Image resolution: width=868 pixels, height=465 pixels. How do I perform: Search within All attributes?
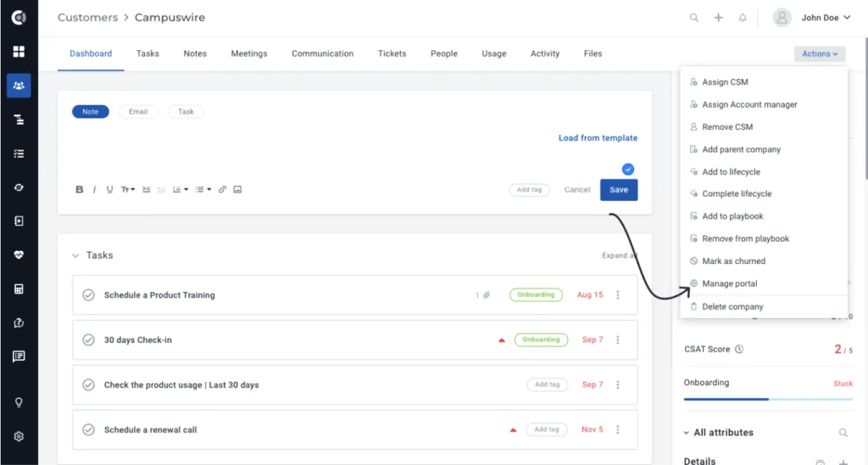pyautogui.click(x=843, y=433)
